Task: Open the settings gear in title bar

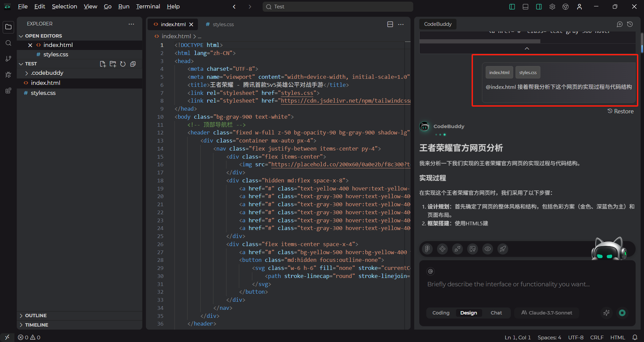Action: tap(552, 7)
